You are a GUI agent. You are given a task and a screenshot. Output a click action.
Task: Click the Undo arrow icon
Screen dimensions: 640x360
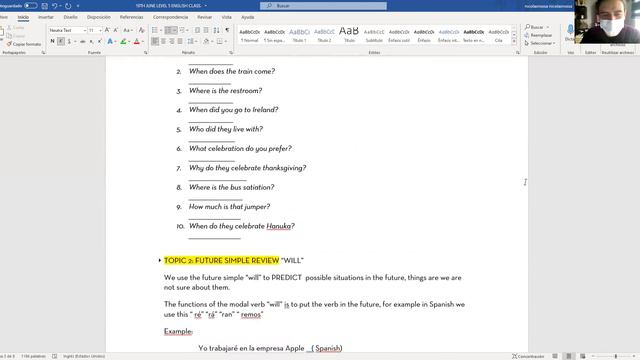pyautogui.click(x=54, y=6)
